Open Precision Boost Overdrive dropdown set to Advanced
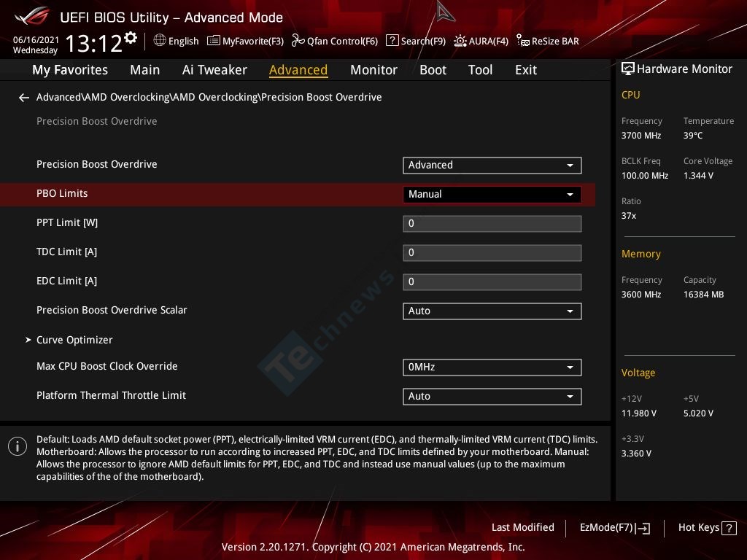 [492, 166]
